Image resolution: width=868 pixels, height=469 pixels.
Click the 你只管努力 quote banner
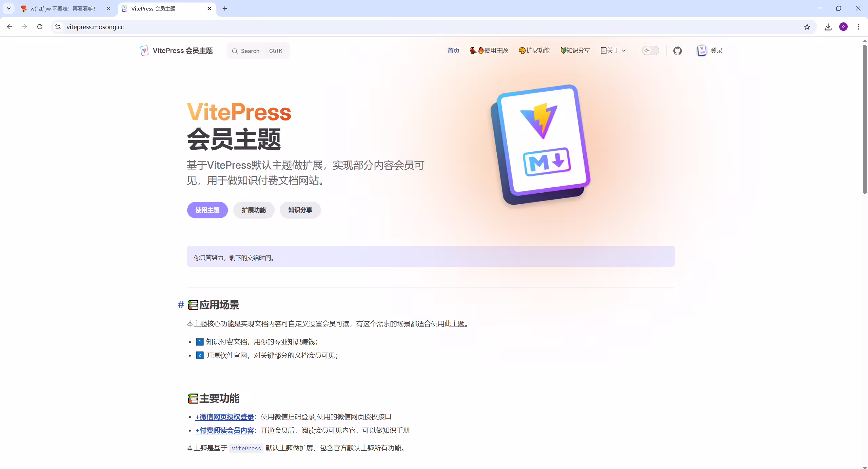pyautogui.click(x=431, y=256)
